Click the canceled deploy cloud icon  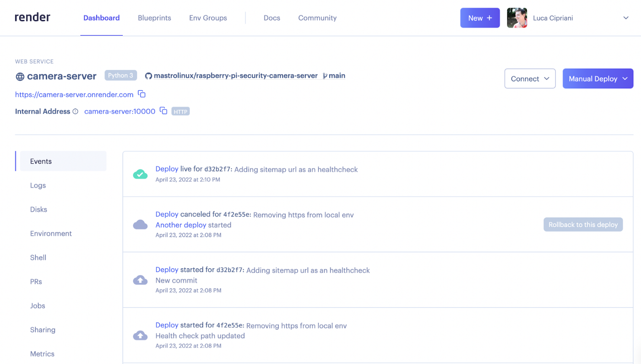pos(140,224)
